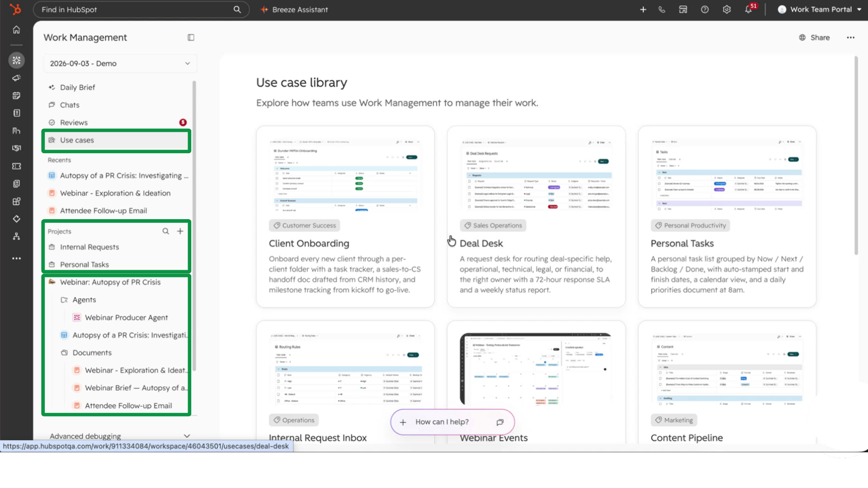Open the settings gear icon

pos(726,9)
